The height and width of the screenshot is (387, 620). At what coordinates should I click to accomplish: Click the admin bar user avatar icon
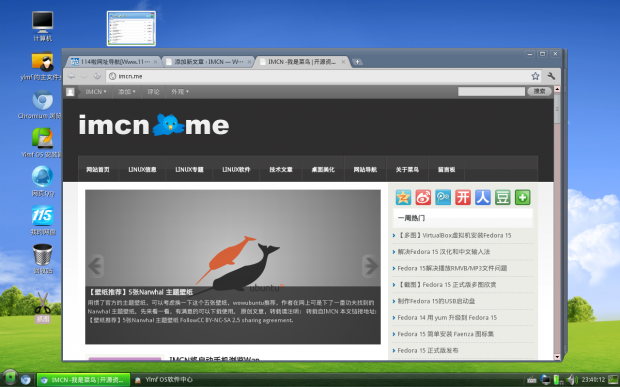70,92
